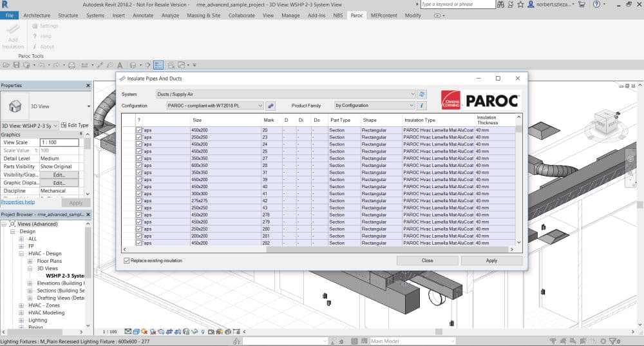Uncheck Replace existing insulation checkbox
The image size is (644, 346).
(x=126, y=260)
